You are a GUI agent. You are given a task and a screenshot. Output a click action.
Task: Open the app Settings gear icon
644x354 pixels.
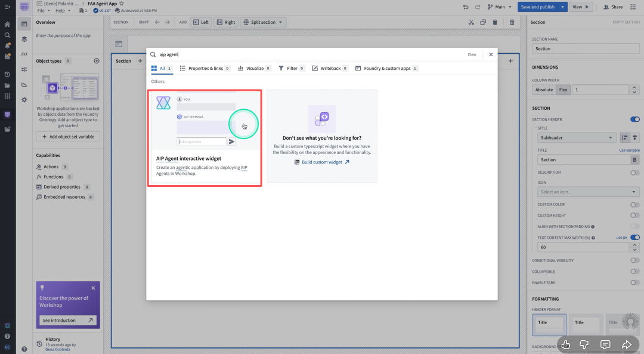[24, 100]
